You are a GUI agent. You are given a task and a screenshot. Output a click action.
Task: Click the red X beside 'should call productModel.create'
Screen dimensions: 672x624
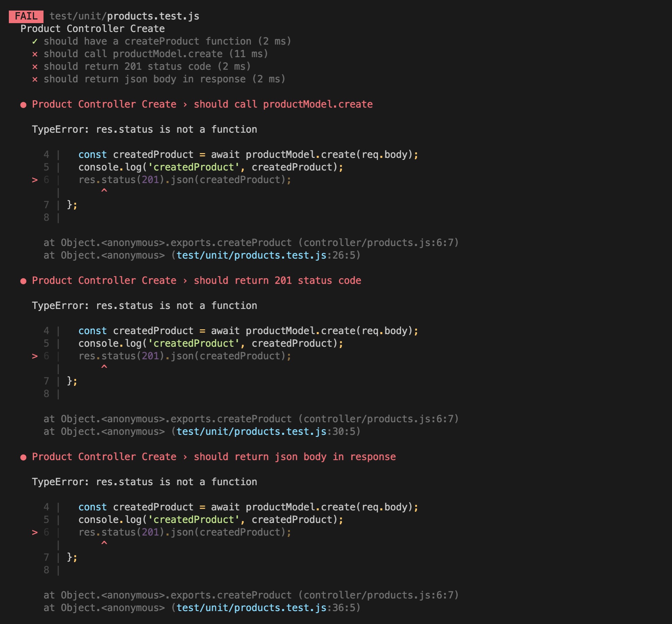[x=35, y=54]
